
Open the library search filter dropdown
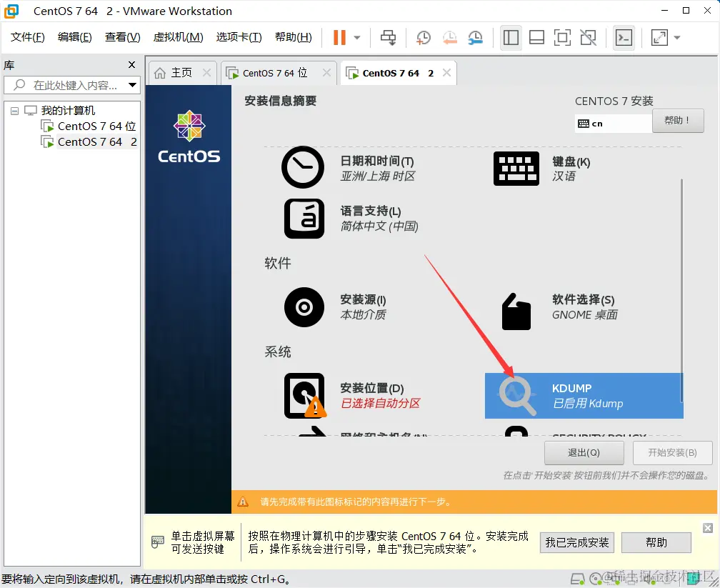point(131,85)
